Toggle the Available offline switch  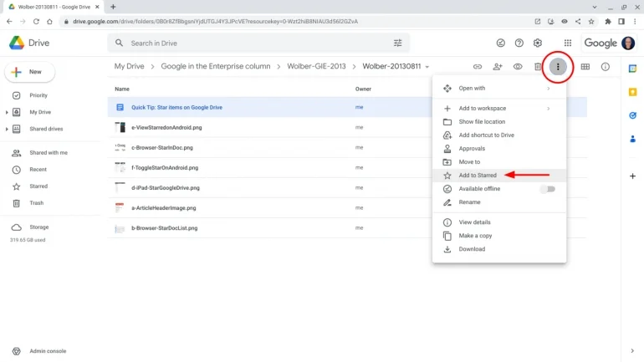click(547, 189)
